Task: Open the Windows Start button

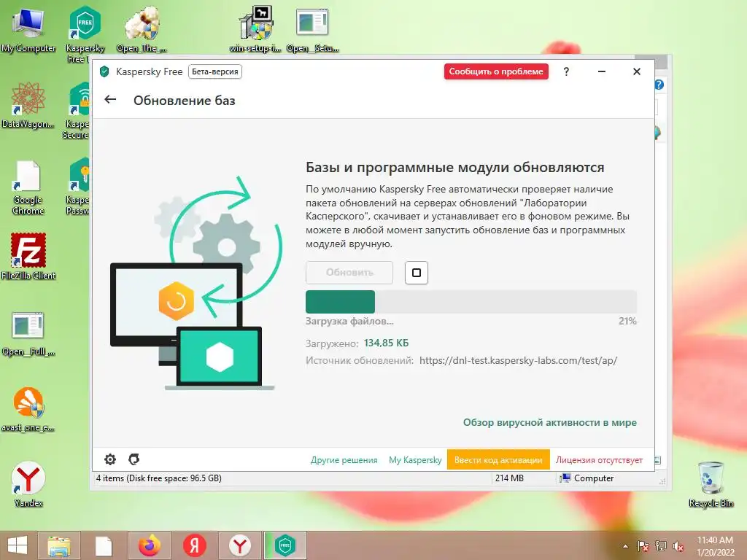Action: click(x=18, y=545)
